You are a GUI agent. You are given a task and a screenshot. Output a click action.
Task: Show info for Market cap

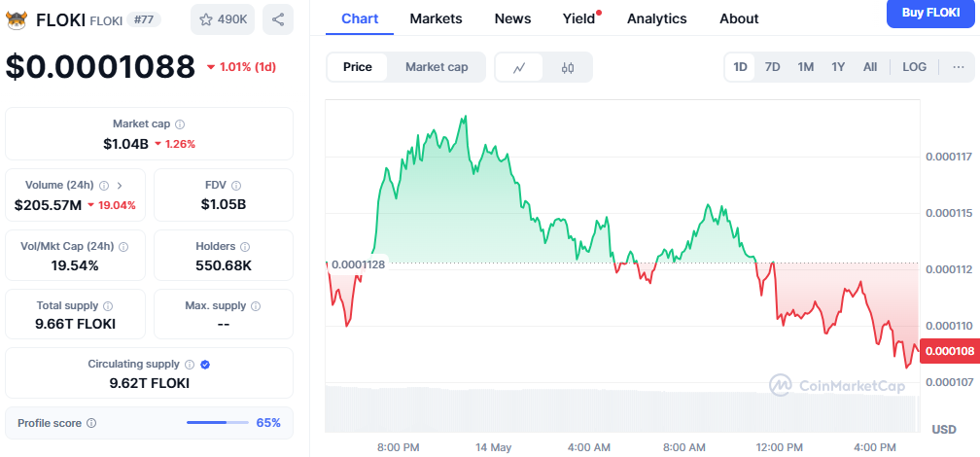click(180, 124)
